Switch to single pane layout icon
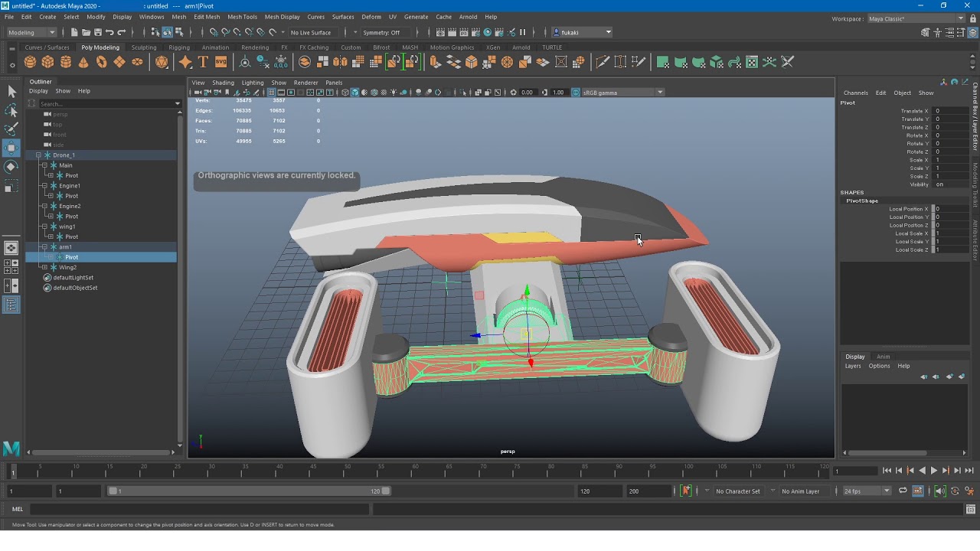Viewport: 980px width, 551px height. tap(11, 248)
